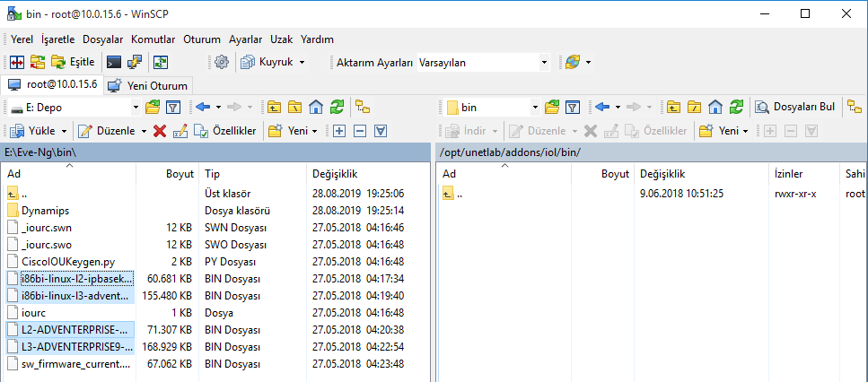Click the globe refresh icon in the toolbar
The image size is (868, 382).
[x=573, y=63]
